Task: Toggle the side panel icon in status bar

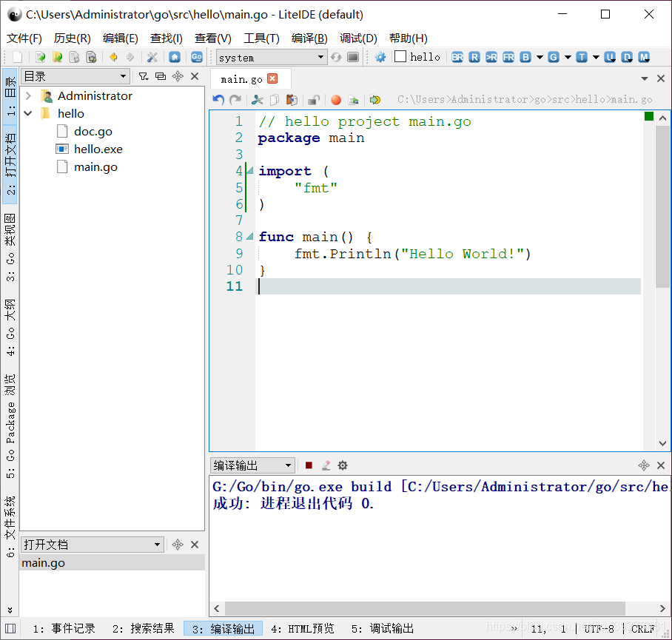Action: [10, 628]
